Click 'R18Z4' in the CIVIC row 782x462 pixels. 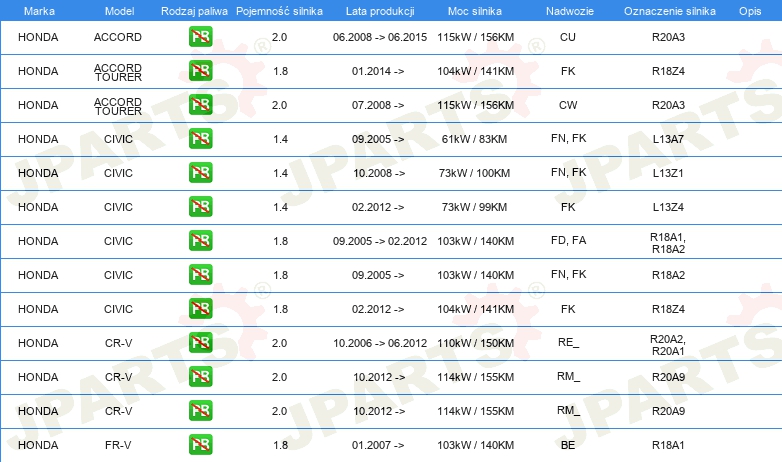point(668,309)
